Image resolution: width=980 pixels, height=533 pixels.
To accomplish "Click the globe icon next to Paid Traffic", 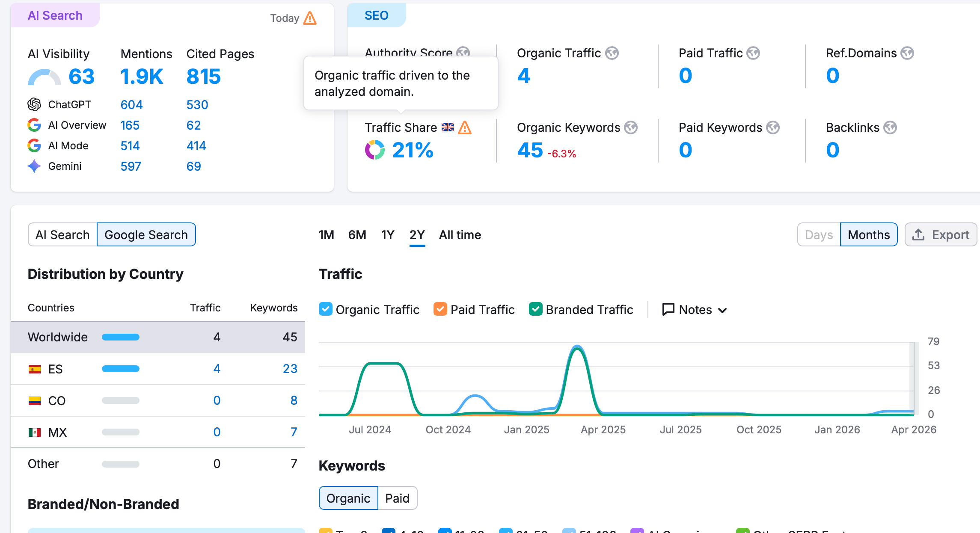I will pos(753,53).
